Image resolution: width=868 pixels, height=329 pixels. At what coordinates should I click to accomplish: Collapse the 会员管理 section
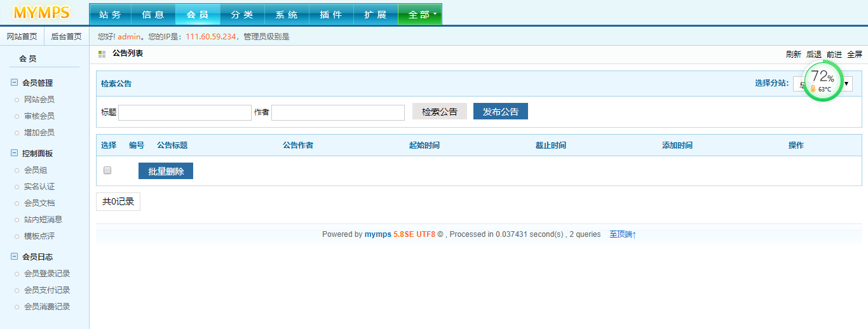click(x=15, y=83)
